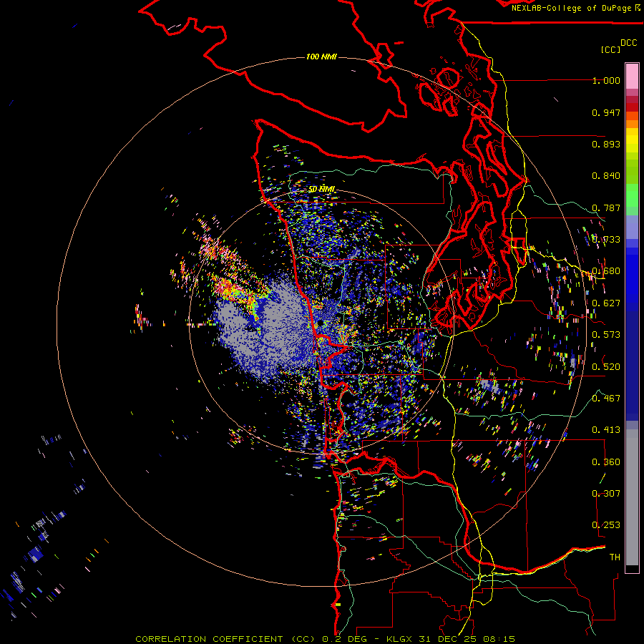Click the 08:15 timestamp in caption

[x=499, y=639]
